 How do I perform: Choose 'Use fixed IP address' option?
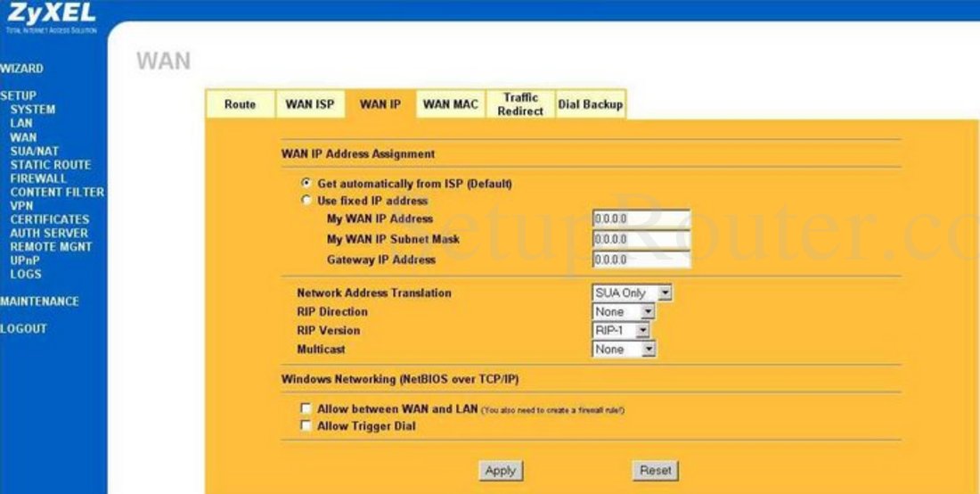pyautogui.click(x=306, y=201)
